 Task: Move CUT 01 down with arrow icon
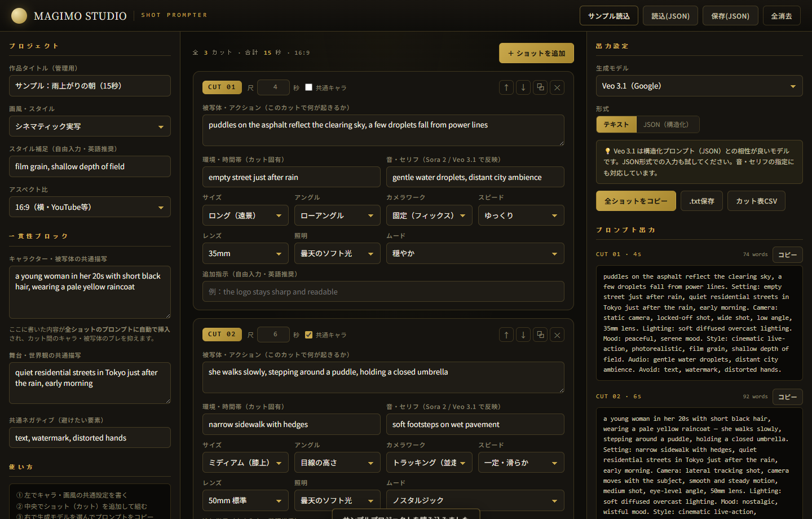click(x=523, y=87)
